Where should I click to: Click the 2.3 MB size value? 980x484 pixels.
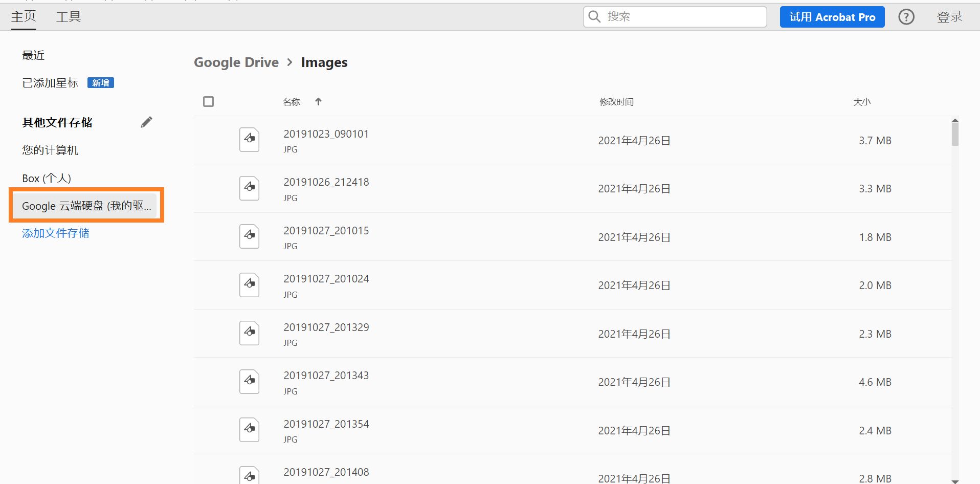tap(875, 334)
